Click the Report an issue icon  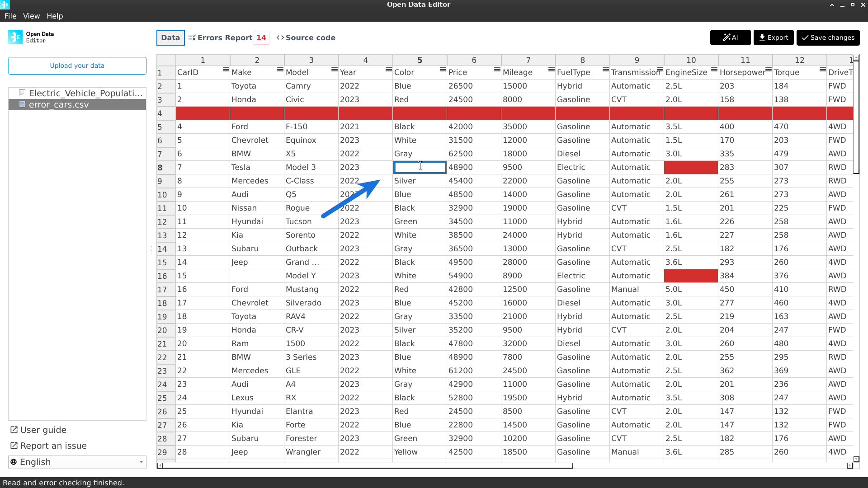coord(14,446)
